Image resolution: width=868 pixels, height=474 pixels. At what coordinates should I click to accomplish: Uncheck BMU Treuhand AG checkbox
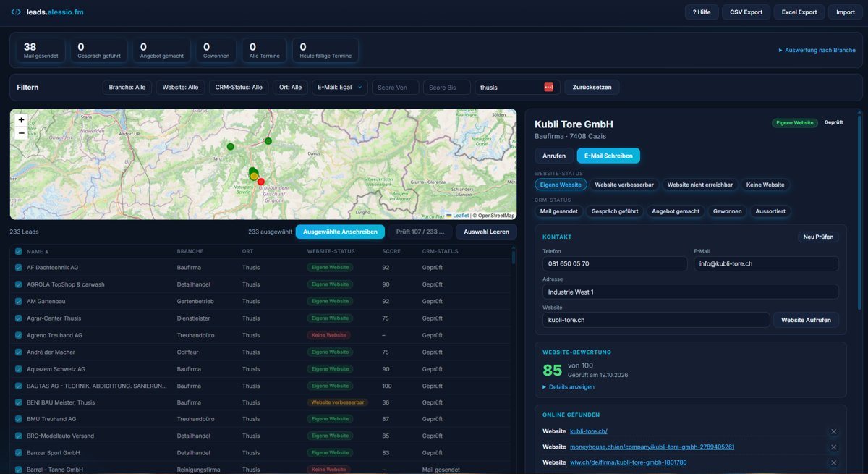(18, 419)
